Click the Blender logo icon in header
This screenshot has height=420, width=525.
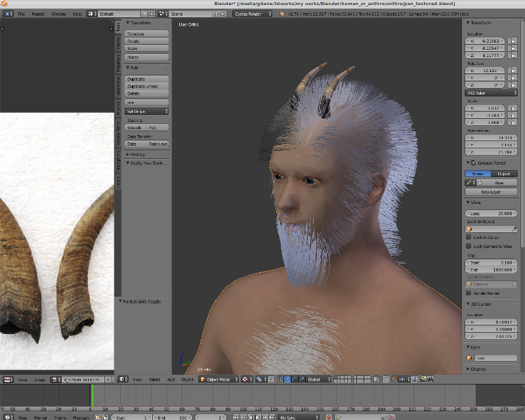(7, 13)
